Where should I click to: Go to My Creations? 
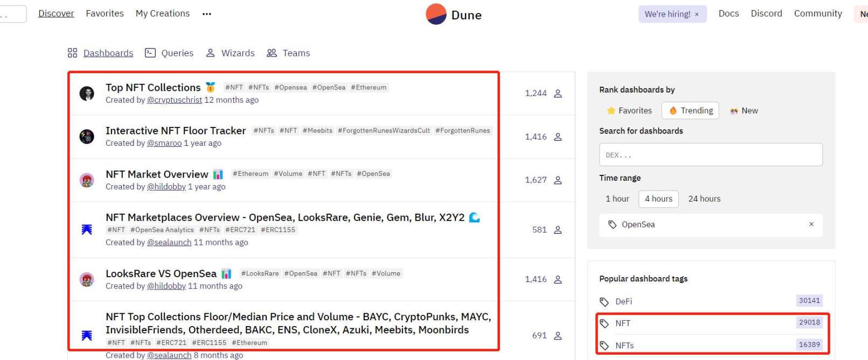(163, 13)
